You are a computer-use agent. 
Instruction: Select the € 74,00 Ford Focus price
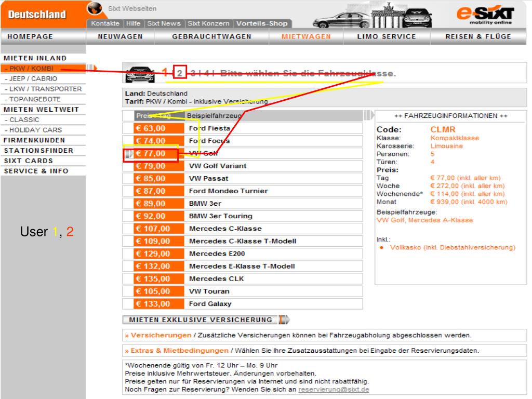[159, 141]
